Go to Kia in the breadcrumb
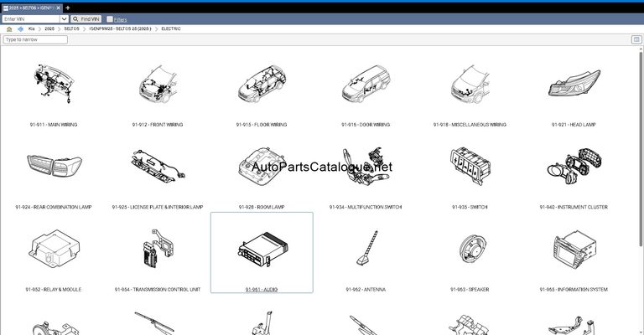 [31, 29]
